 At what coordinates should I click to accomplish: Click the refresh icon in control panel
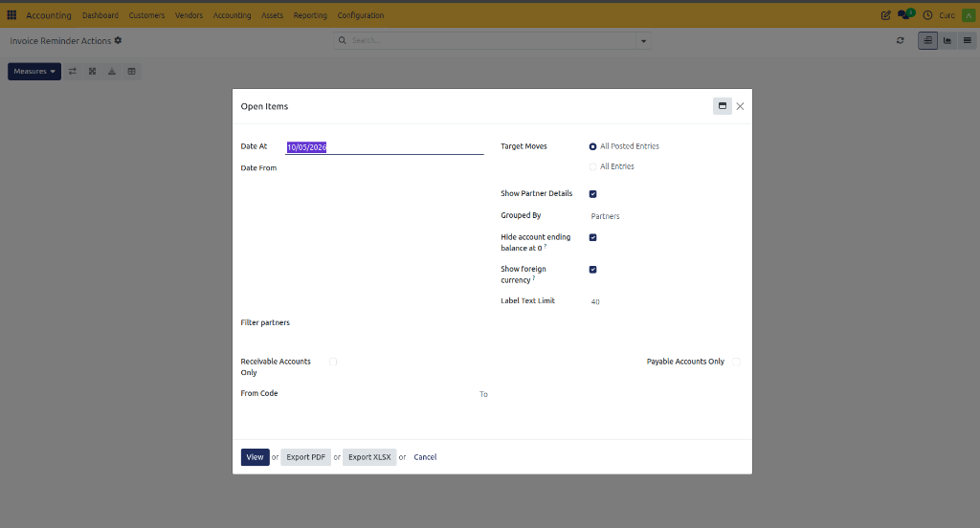point(900,40)
